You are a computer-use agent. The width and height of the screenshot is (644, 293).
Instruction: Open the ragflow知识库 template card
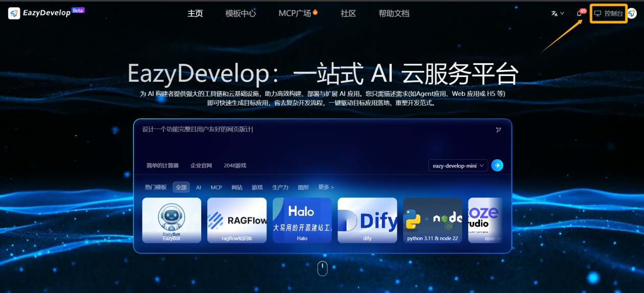click(x=237, y=221)
